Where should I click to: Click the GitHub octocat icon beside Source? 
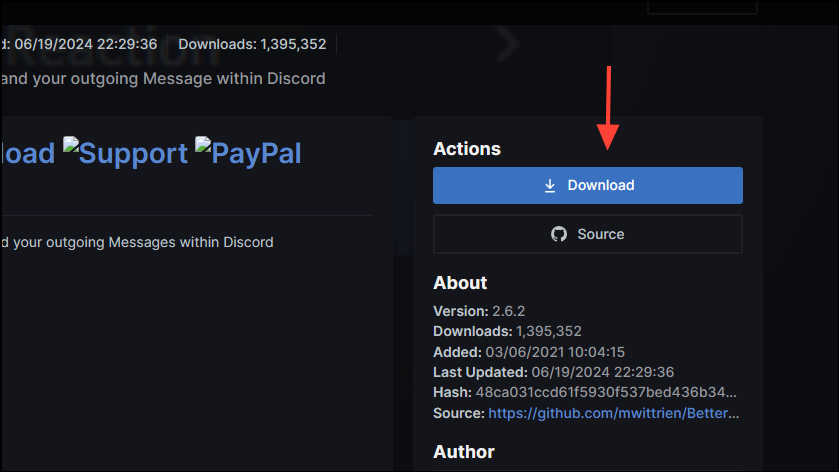click(559, 234)
